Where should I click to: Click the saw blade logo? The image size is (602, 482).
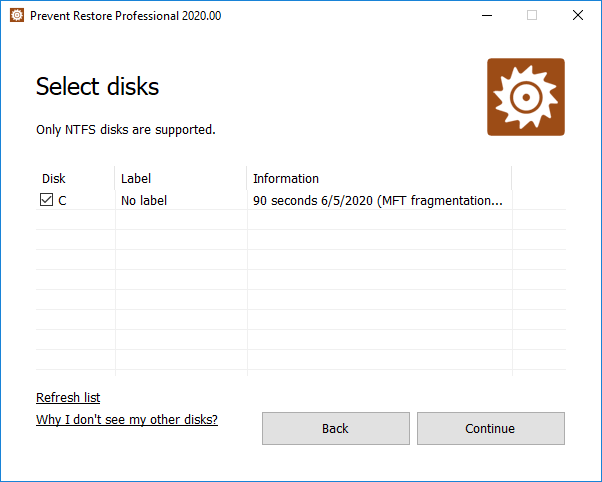(525, 97)
